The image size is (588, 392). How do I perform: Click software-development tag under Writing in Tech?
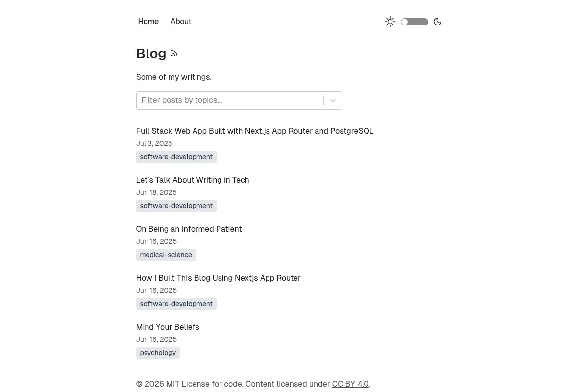[176, 206]
